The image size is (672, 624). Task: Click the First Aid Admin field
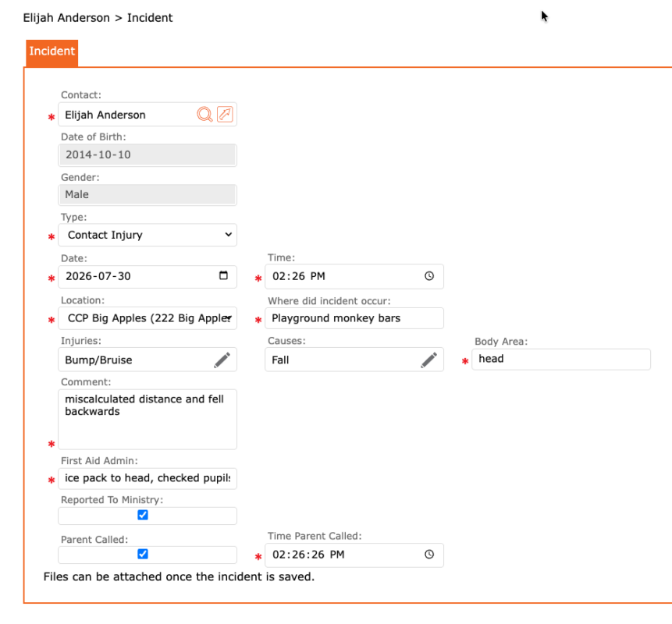pos(148,478)
